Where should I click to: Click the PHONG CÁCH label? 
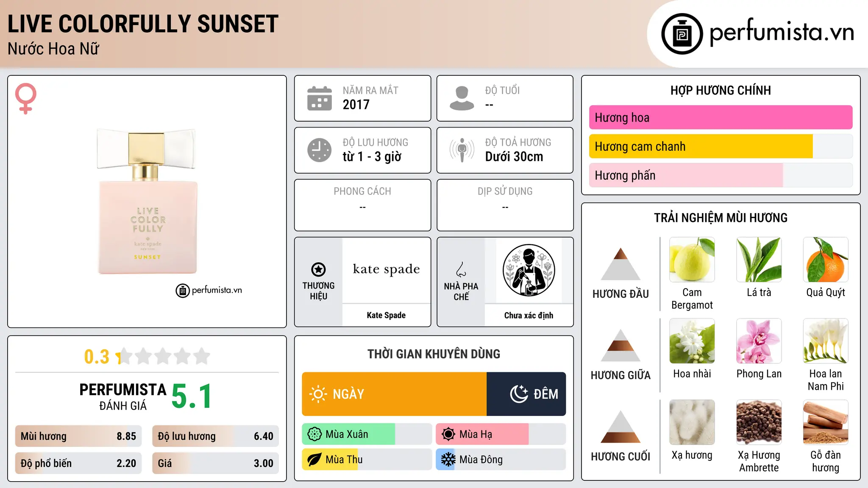pos(362,191)
